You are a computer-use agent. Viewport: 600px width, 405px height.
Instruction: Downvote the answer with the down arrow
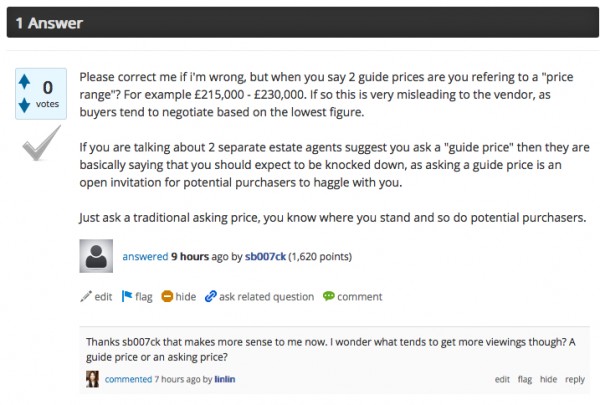[25, 106]
